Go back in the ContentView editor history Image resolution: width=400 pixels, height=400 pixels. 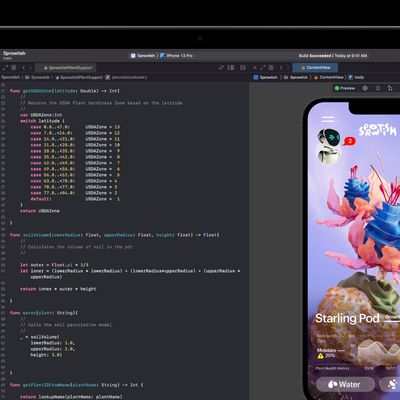coord(281,68)
